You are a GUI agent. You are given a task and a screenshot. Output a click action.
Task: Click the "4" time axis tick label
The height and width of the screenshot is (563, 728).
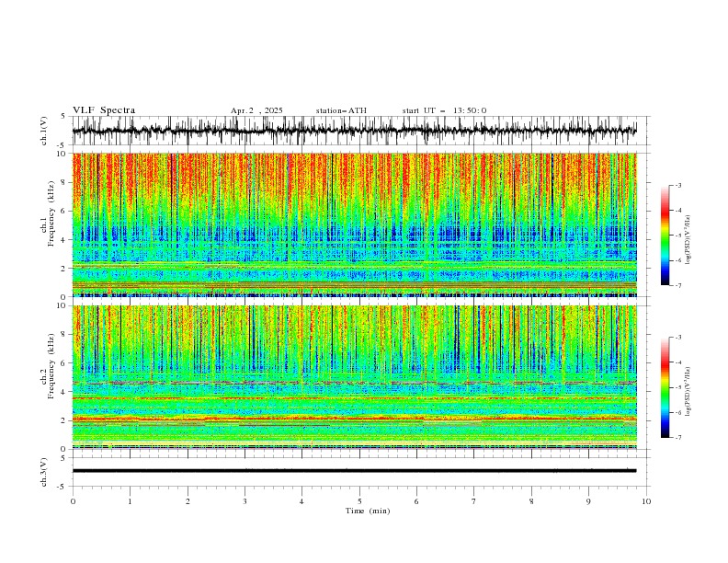click(301, 501)
